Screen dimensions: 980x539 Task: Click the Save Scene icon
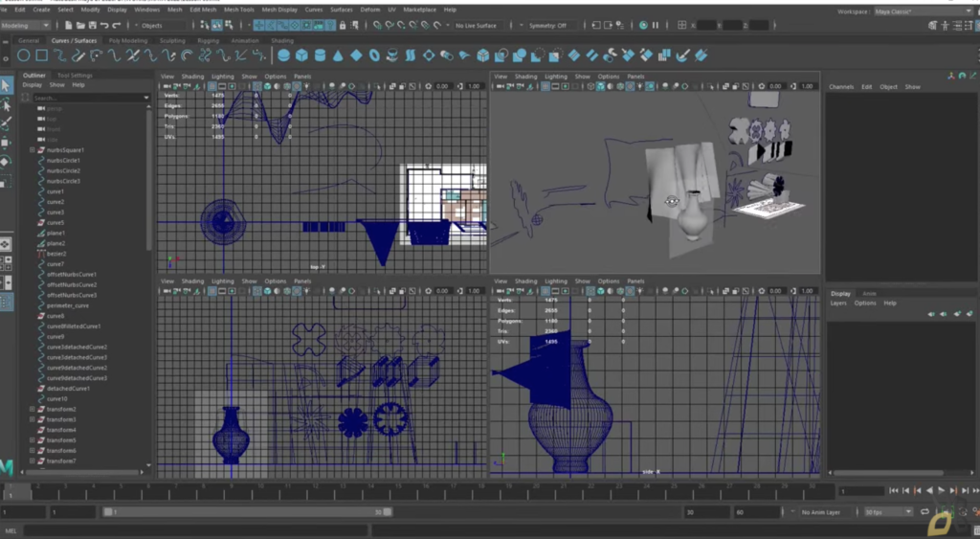point(93,25)
